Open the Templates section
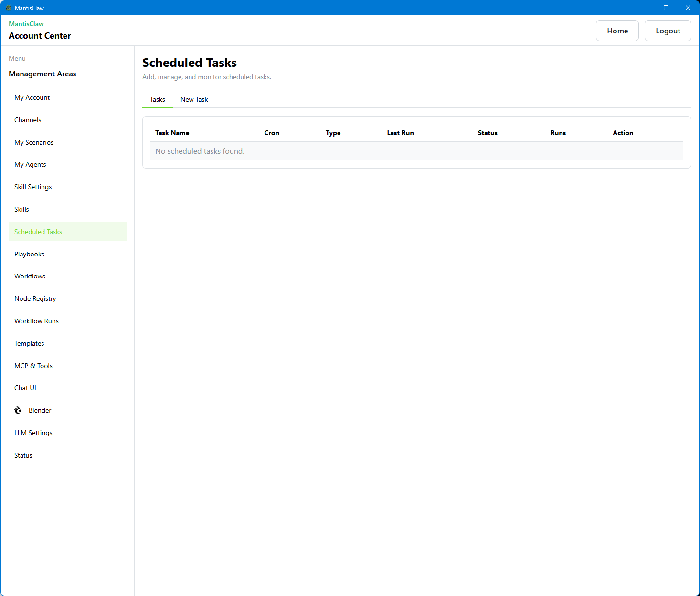The image size is (700, 596). click(29, 343)
